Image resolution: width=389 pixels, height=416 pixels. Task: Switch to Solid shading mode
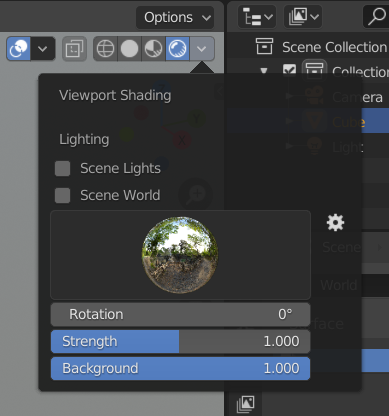click(x=129, y=49)
